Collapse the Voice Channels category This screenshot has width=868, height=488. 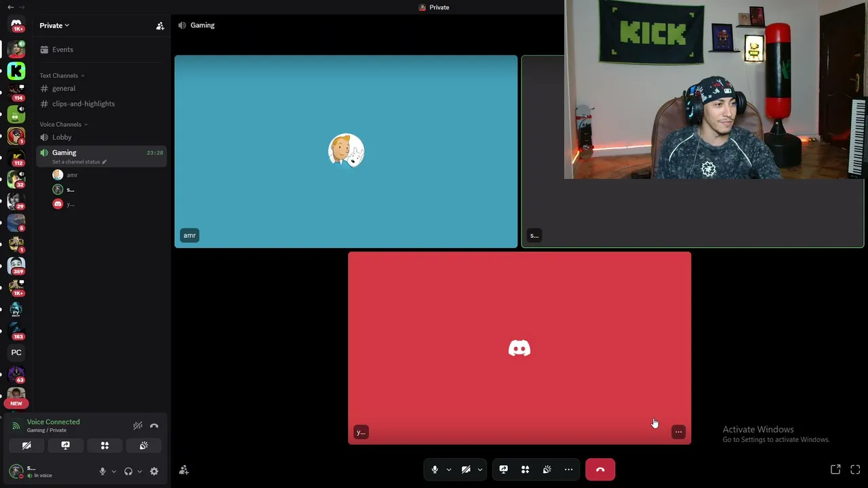click(x=64, y=125)
